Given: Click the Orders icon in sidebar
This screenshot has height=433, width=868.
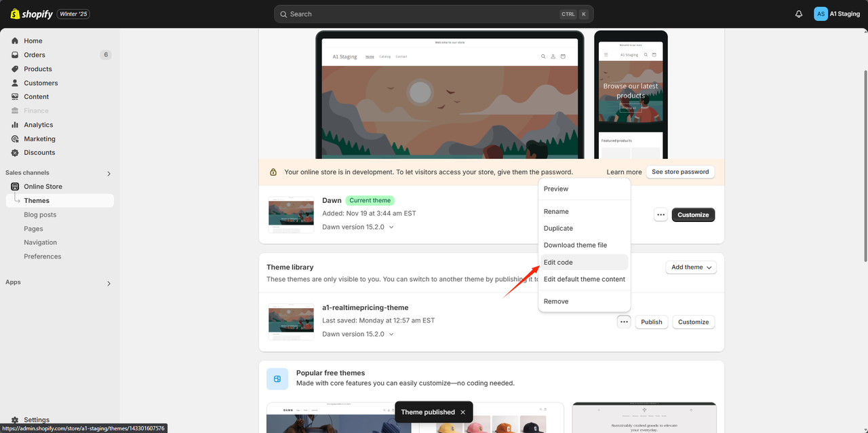Looking at the screenshot, I should coord(15,55).
